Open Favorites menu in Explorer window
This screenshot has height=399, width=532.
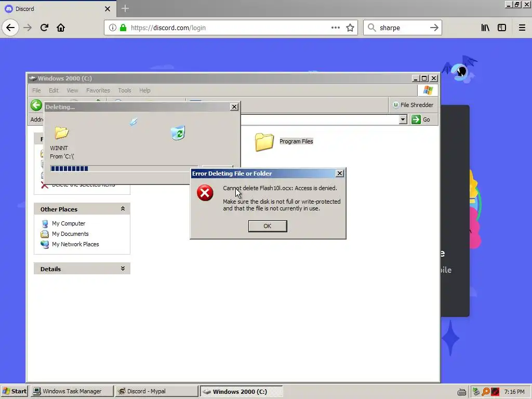point(98,90)
